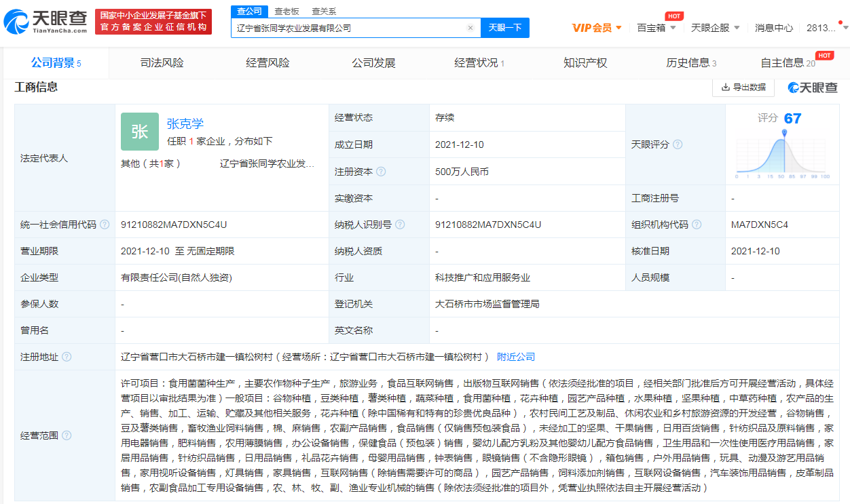Select the 大石桥市市场监督管理局 registration authority
Screen dimensions: 850x504
487,304
